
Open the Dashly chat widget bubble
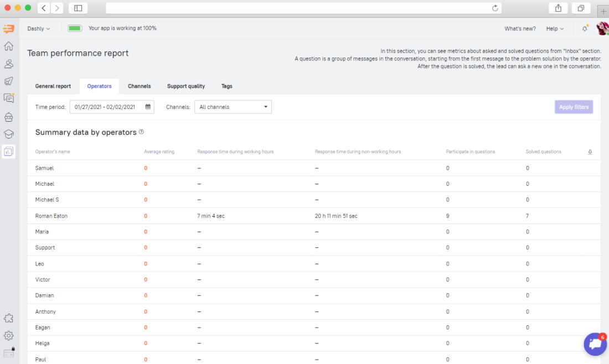[595, 344]
